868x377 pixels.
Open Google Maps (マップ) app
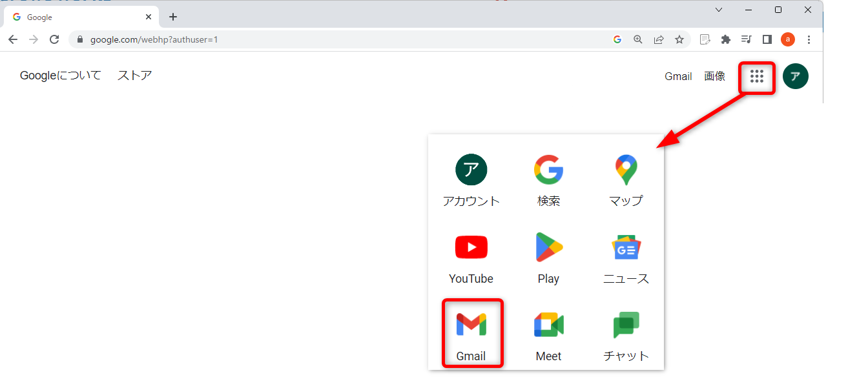pos(626,181)
